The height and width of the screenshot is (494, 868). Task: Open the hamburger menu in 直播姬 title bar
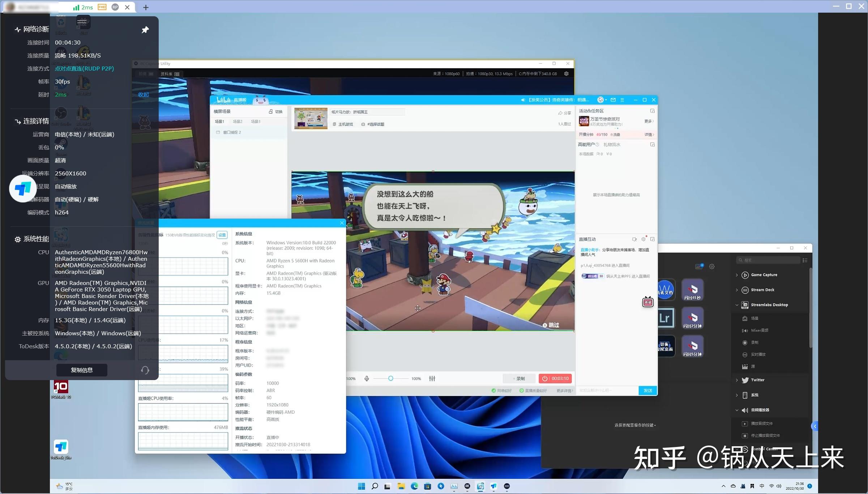[622, 100]
